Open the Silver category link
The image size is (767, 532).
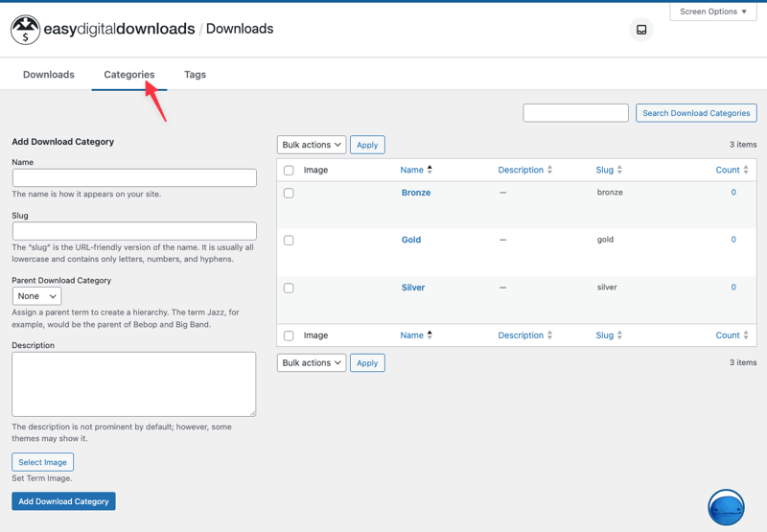(x=413, y=288)
